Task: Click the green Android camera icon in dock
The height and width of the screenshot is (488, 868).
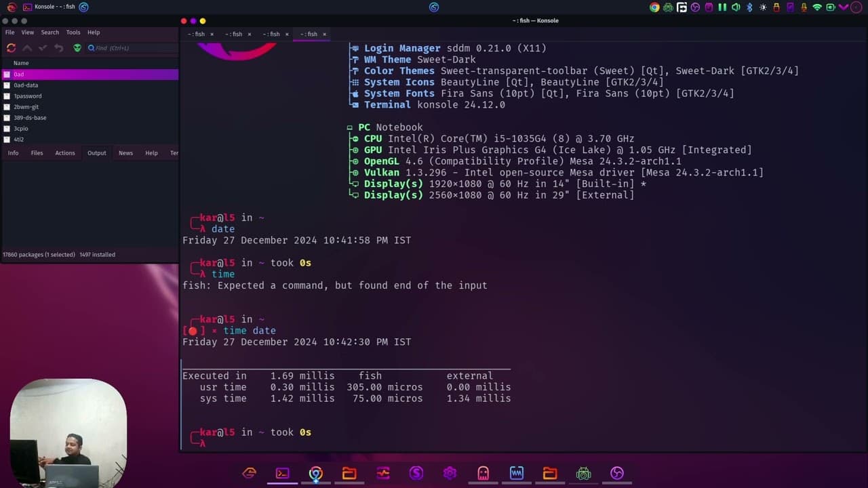Action: click(583, 473)
